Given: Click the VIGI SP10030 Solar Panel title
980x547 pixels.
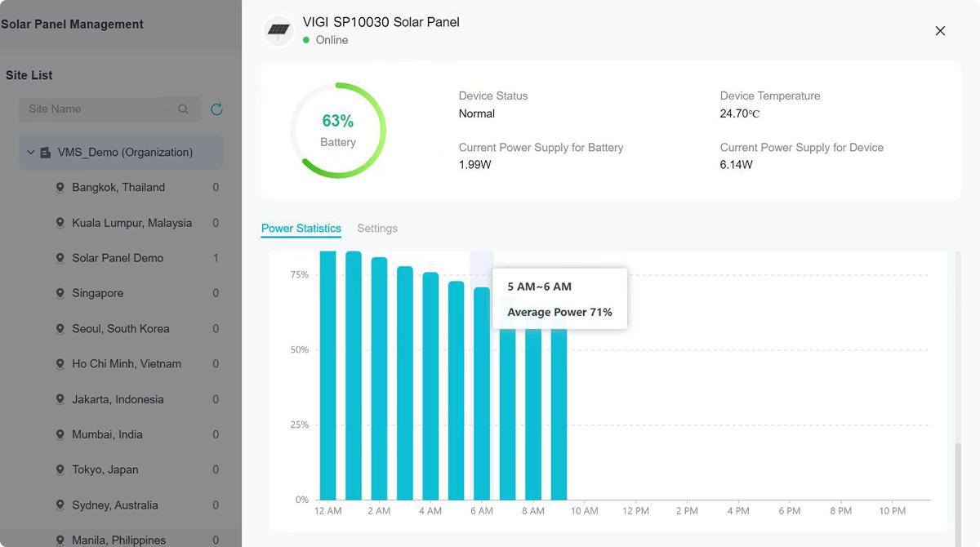Looking at the screenshot, I should click(381, 22).
